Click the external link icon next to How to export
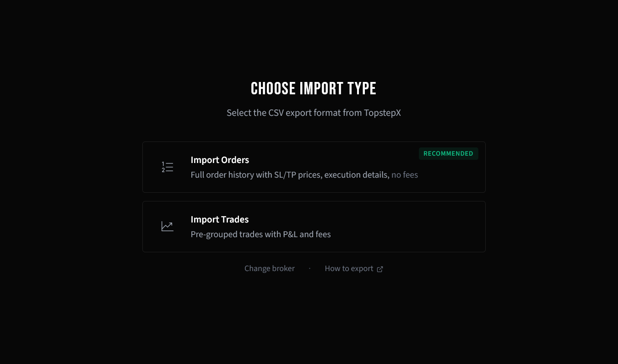 pos(380,269)
